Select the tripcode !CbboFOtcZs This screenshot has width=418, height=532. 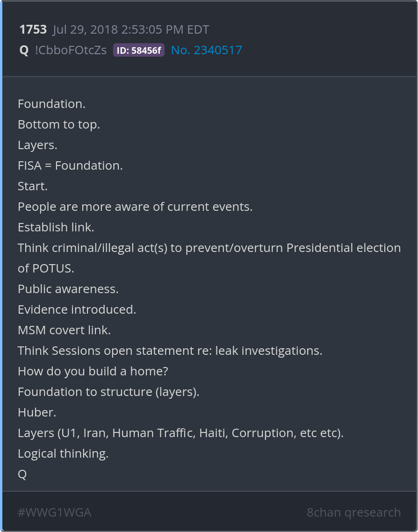[x=71, y=50]
